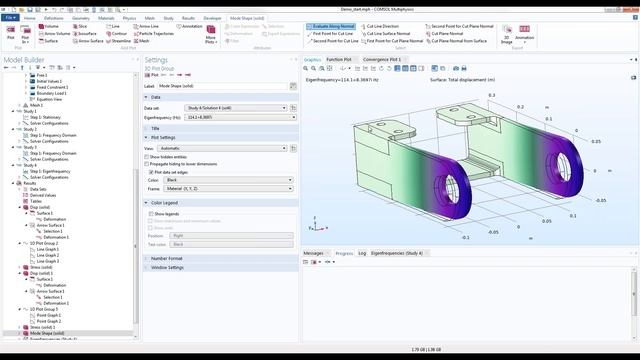
Task: Open the View dropdown set to Automatic
Action: (x=222, y=148)
